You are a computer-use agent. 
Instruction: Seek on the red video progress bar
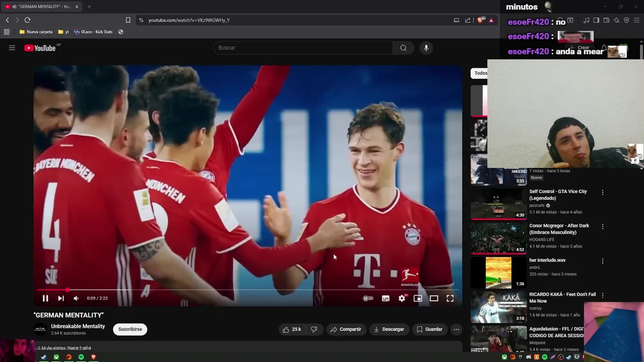[248, 290]
